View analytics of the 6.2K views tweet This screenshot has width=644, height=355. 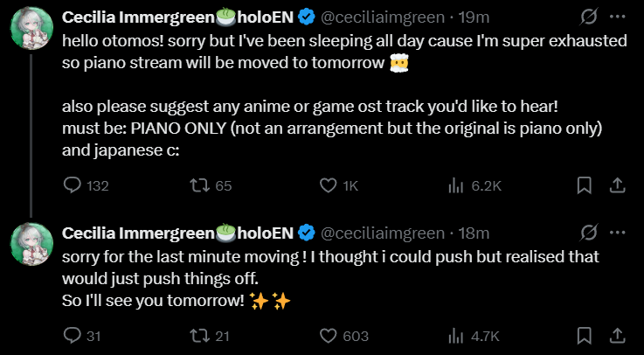[x=455, y=185]
